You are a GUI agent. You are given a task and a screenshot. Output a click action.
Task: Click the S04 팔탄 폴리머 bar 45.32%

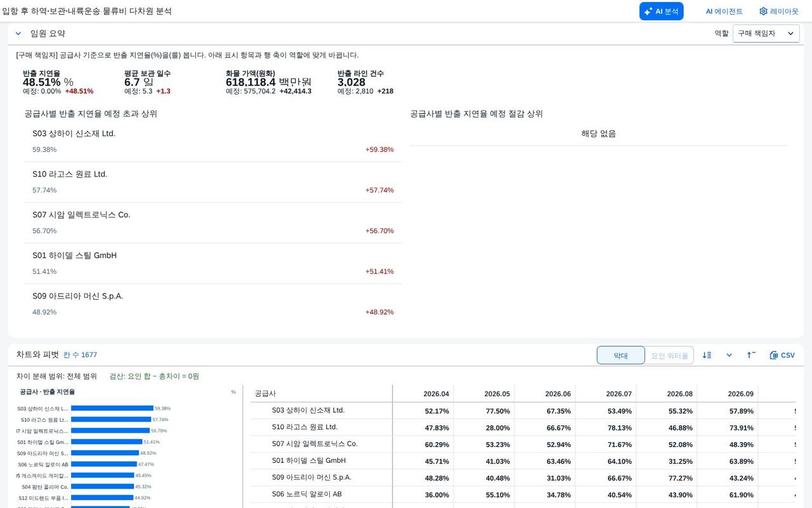coord(102,486)
